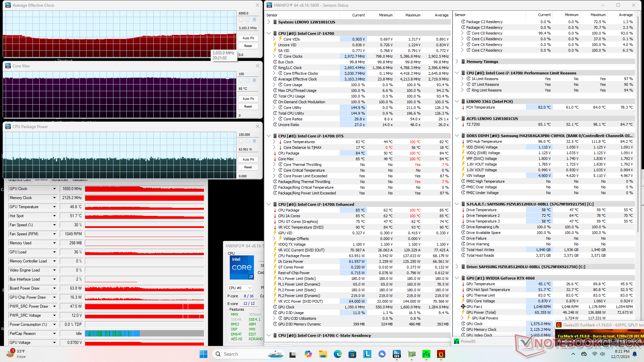Image resolution: width=644 pixels, height=362 pixels.
Task: Edit the 6000.0 maximum scale field
Action: [249, 13]
